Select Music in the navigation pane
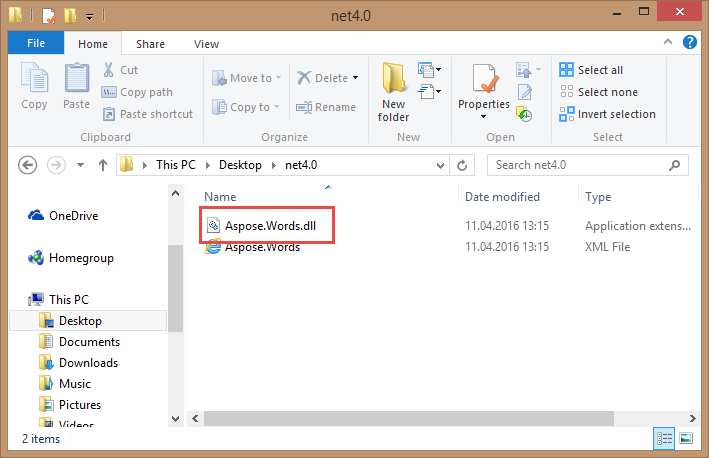Viewport: 709px width, 458px height. (x=65, y=383)
